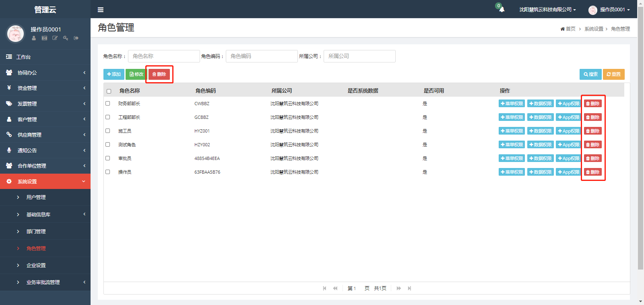Toggle the select-all checkbox in table header
The height and width of the screenshot is (305, 644).
click(x=109, y=91)
